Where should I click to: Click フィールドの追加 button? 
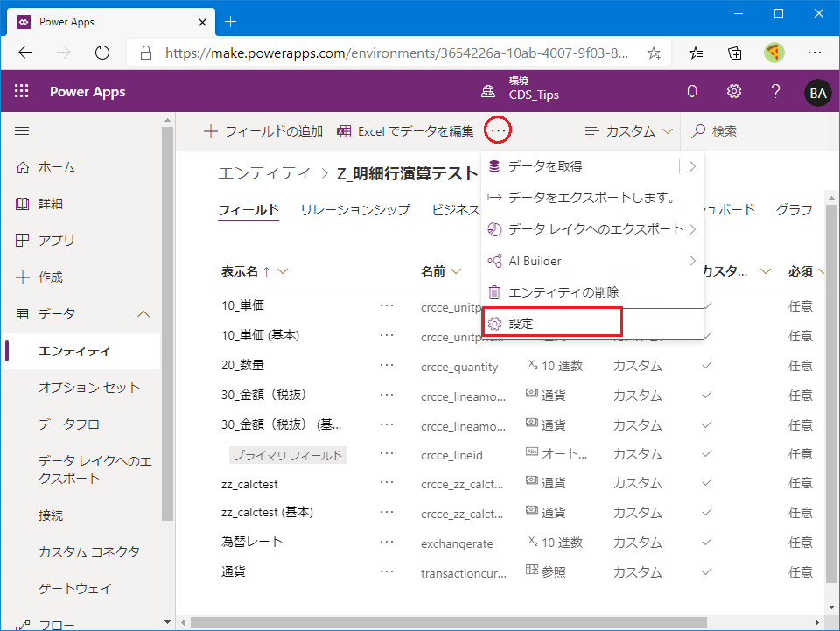263,131
